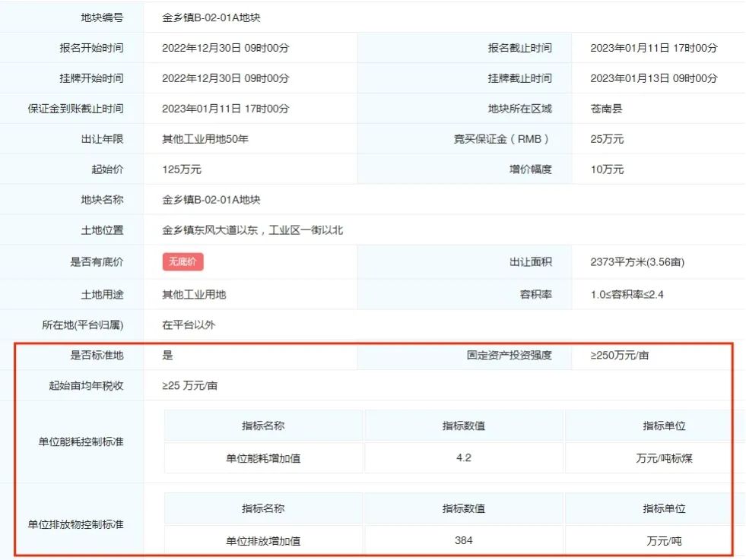This screenshot has height=560, width=746.
Task: Click the 起始价 value 125万元
Action: coord(181,169)
